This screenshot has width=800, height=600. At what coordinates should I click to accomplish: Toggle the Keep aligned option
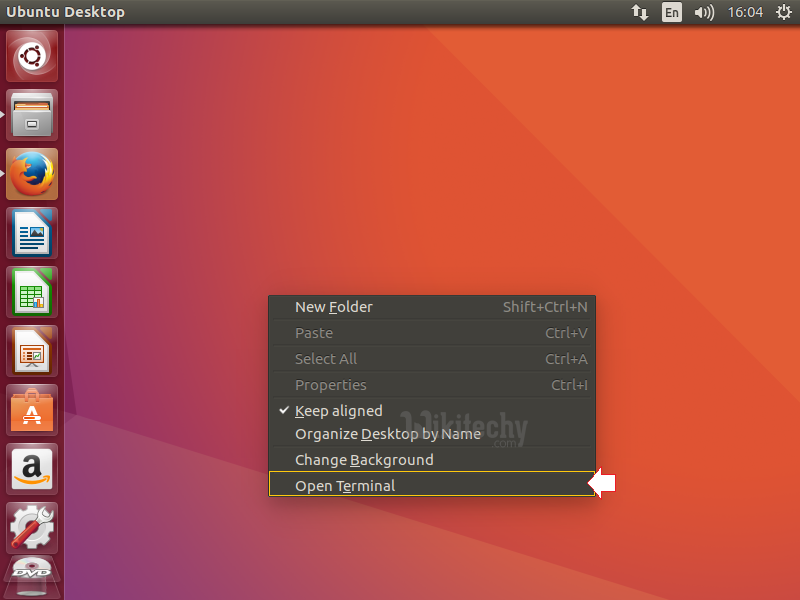pyautogui.click(x=338, y=411)
